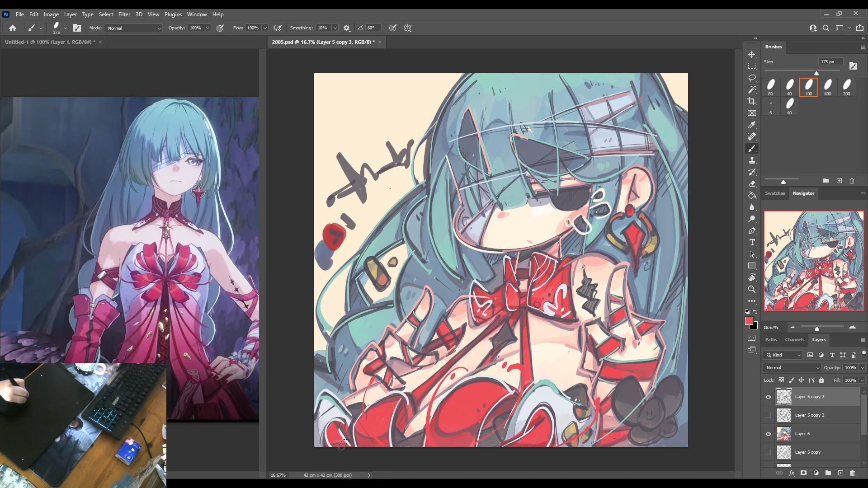The width and height of the screenshot is (868, 488).
Task: Select the Path Selection tool
Action: coord(752,254)
